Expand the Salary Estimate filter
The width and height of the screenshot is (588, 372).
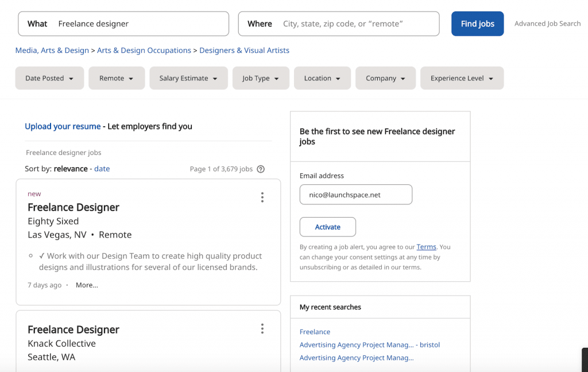pos(188,78)
